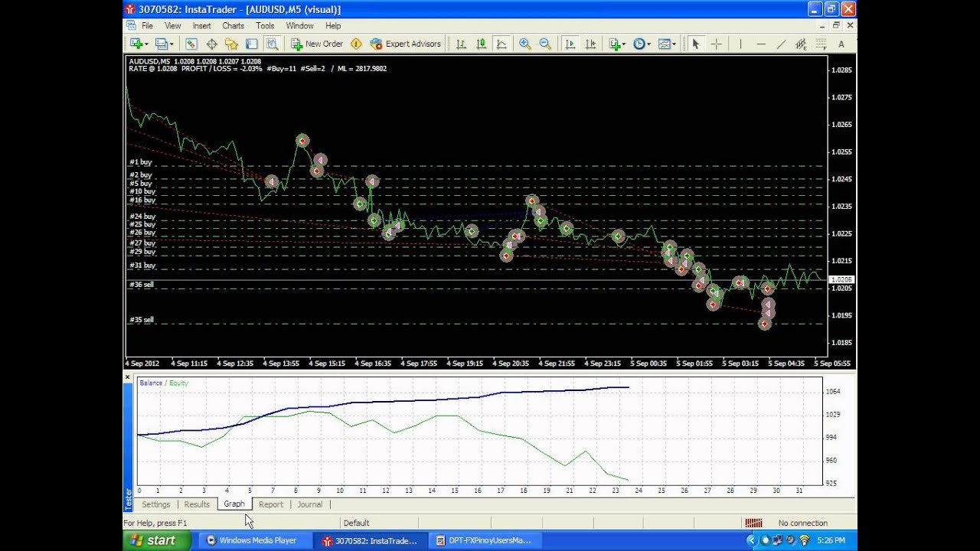Zoom in on the chart
This screenshot has height=551, width=980.
coord(524,44)
